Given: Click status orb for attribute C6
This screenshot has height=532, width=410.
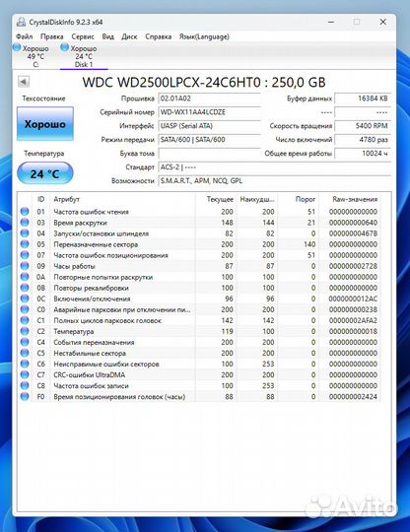Looking at the screenshot, I should 25,364.
